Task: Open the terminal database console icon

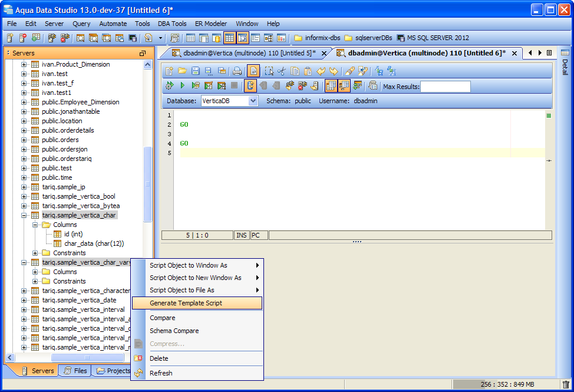Action: tap(133, 38)
